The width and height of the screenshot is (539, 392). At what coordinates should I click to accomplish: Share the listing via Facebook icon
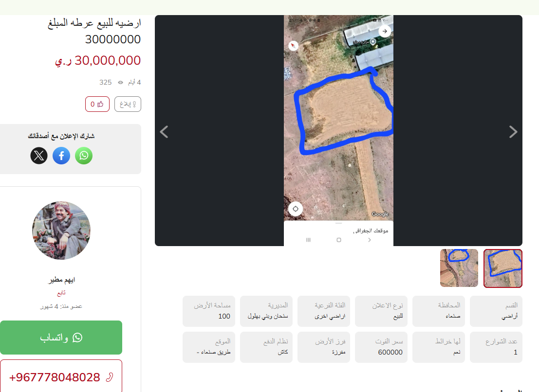61,156
